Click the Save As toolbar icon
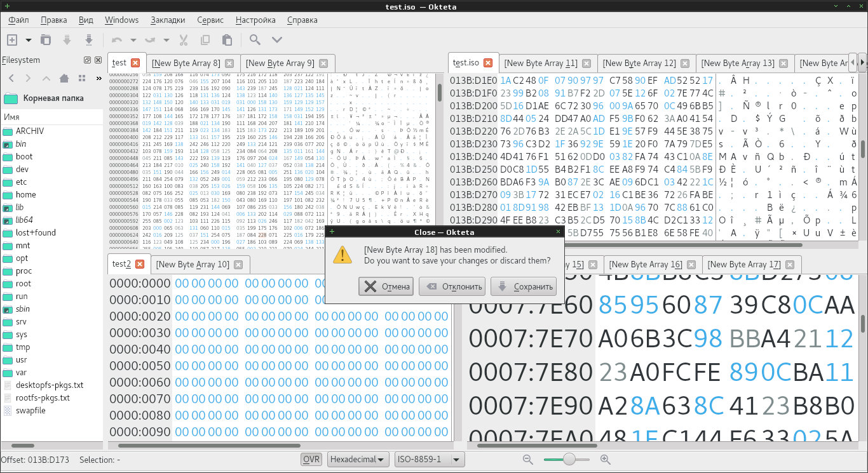 [x=88, y=40]
